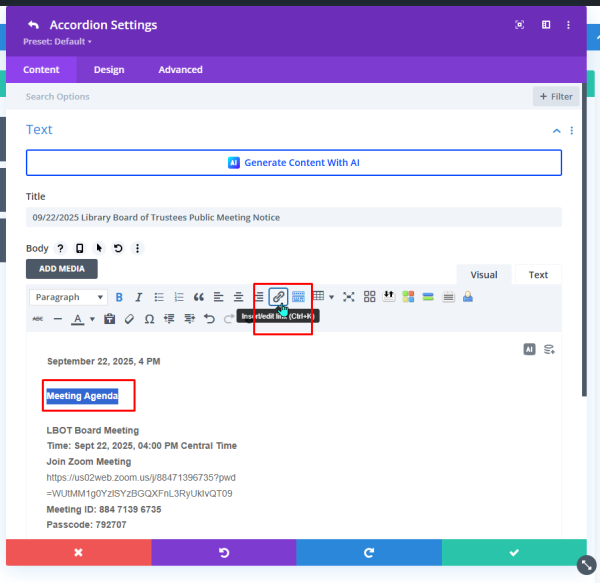Click the help question mark beside Body
The width and height of the screenshot is (600, 583).
tap(60, 248)
